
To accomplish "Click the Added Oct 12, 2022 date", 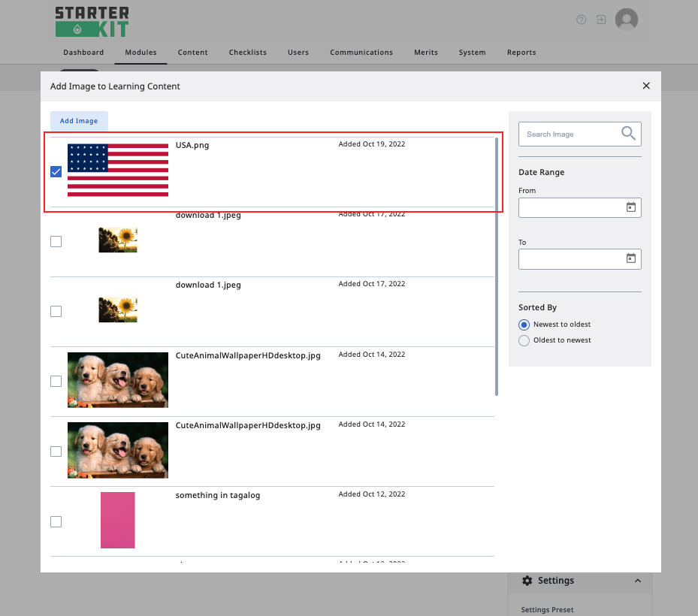I will pyautogui.click(x=372, y=494).
